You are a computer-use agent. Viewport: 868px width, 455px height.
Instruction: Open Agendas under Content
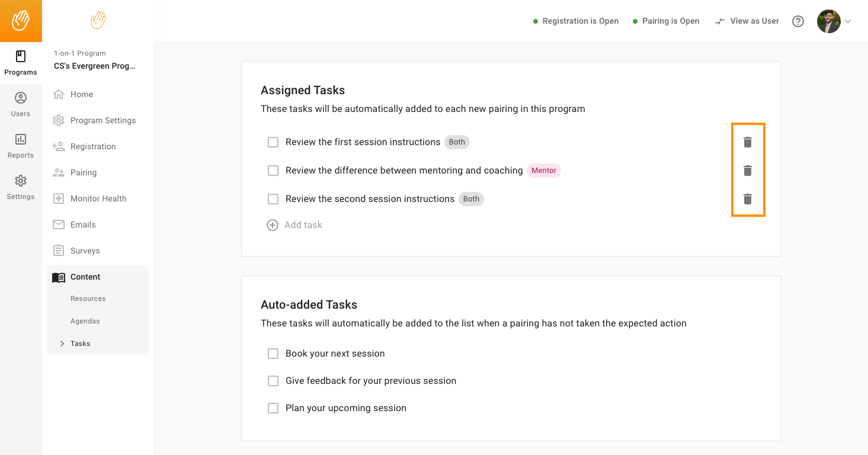click(x=85, y=321)
